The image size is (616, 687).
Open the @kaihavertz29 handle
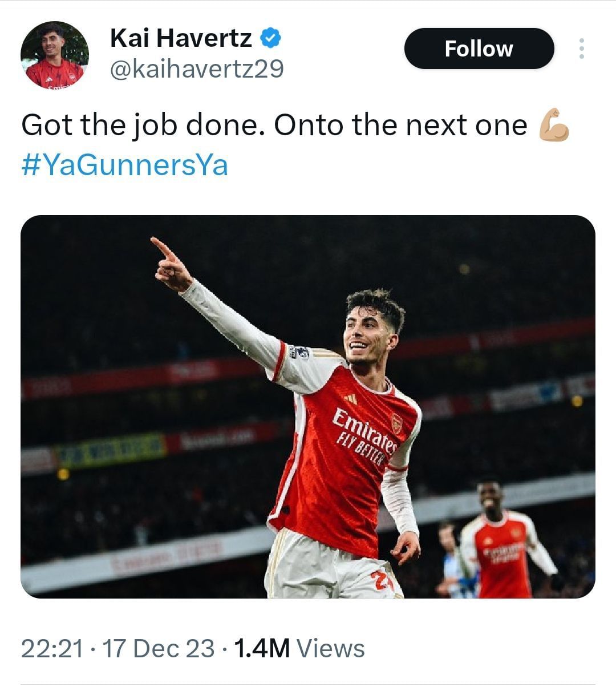196,69
